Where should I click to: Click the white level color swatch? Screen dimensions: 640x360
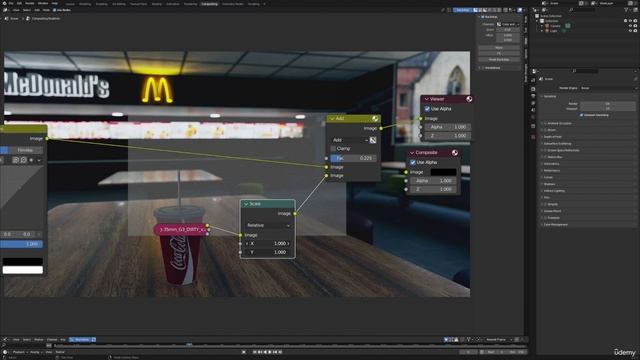click(x=23, y=270)
